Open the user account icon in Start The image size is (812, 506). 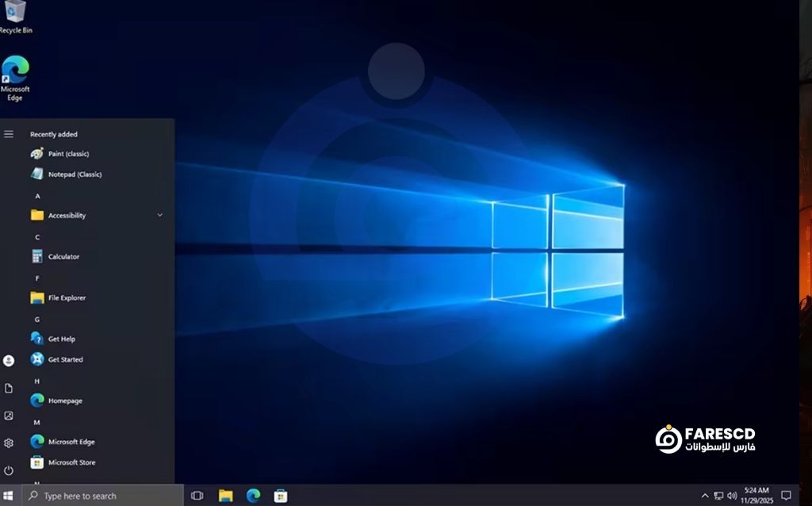pyautogui.click(x=9, y=361)
